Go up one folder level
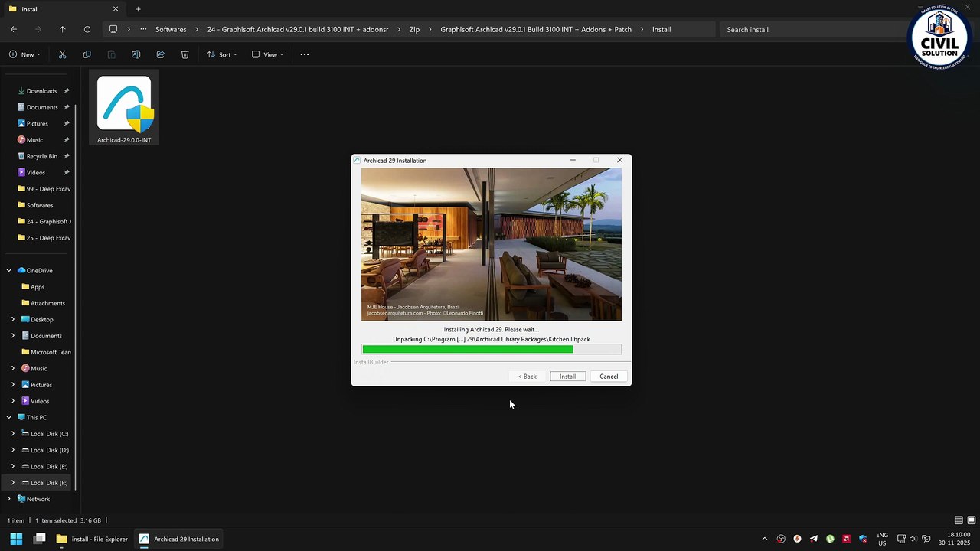This screenshot has width=980, height=551. pyautogui.click(x=63, y=29)
